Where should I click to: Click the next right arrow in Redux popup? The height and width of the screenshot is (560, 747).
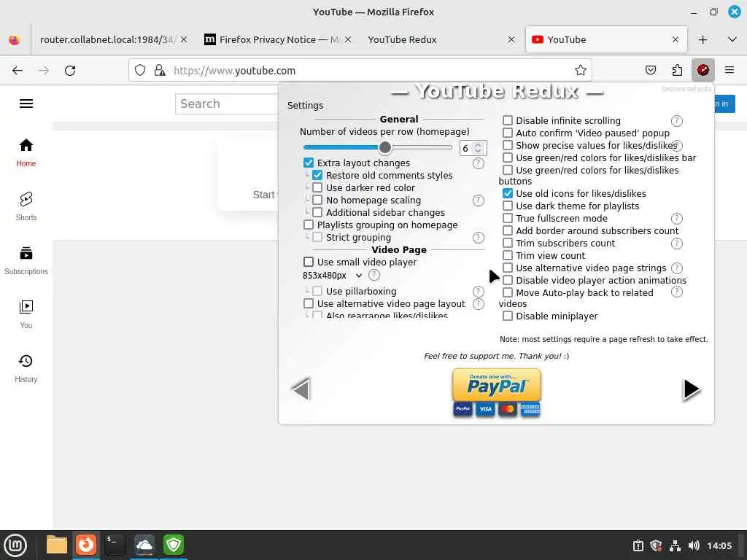tap(692, 389)
